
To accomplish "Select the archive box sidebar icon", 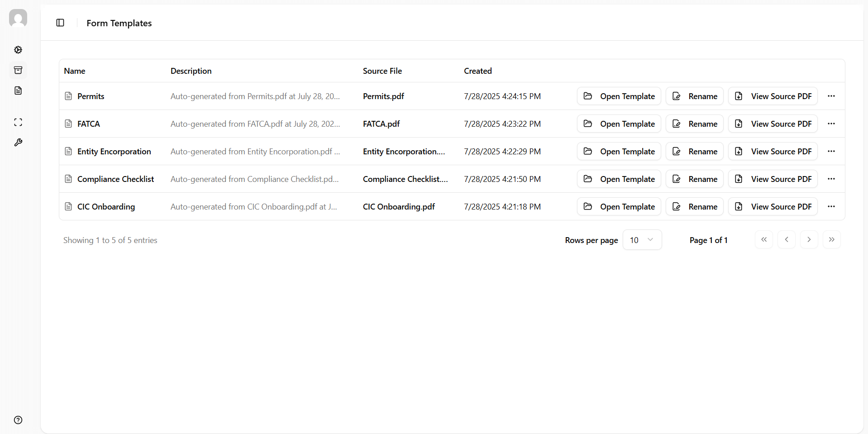I will (18, 70).
